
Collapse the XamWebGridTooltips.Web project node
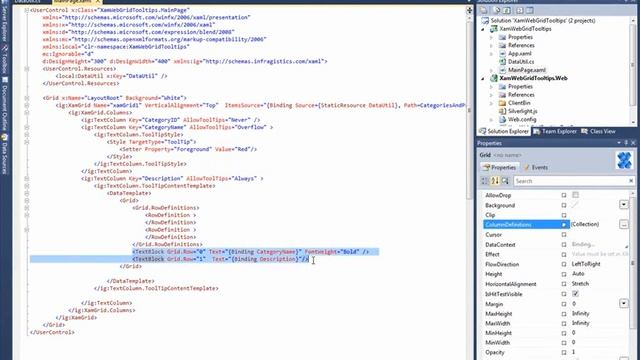point(483,78)
